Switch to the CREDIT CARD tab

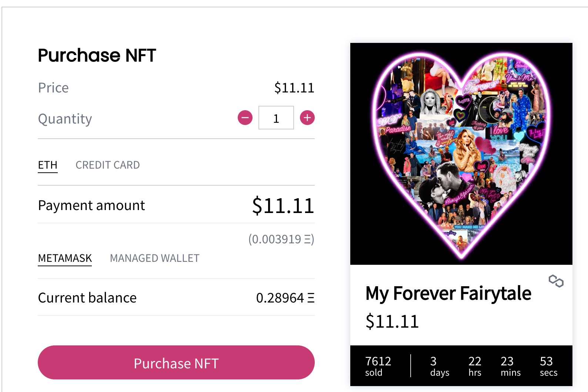tap(108, 165)
